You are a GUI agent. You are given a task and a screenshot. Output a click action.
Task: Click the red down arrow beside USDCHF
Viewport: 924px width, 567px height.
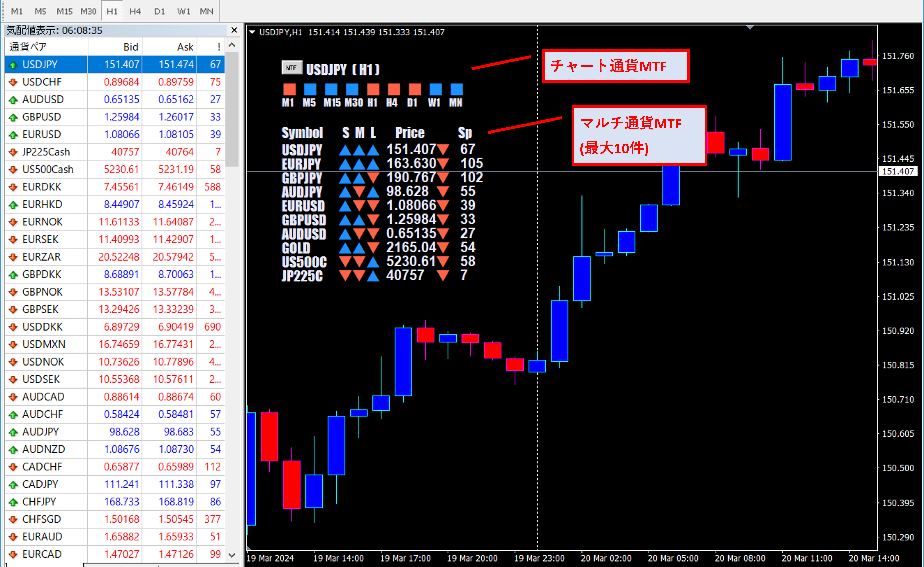tap(13, 82)
